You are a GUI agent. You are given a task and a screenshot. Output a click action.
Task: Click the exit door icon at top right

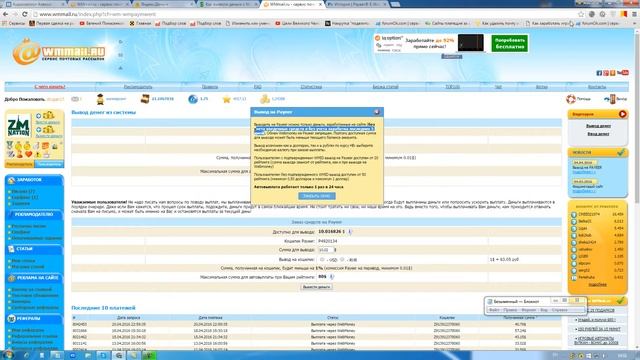[610, 99]
